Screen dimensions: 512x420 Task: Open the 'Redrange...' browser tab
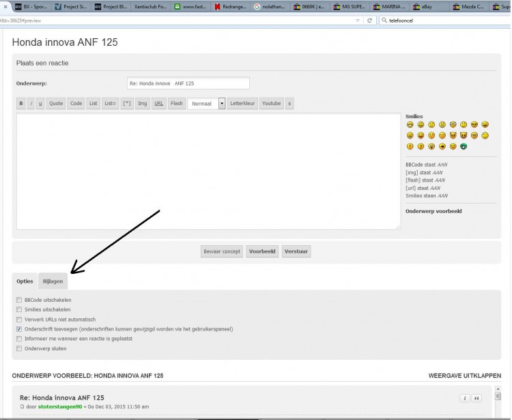pyautogui.click(x=231, y=7)
